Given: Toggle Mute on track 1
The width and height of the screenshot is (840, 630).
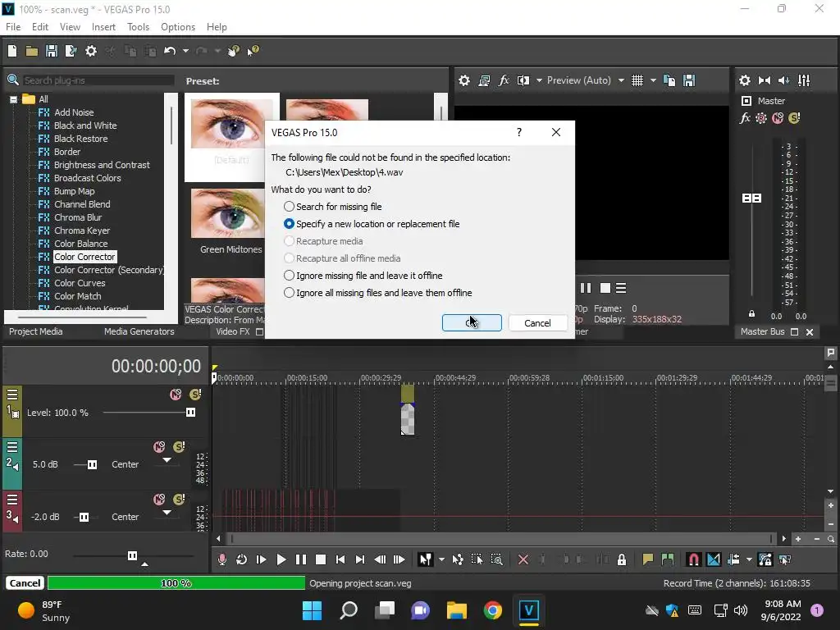Looking at the screenshot, I should (176, 395).
